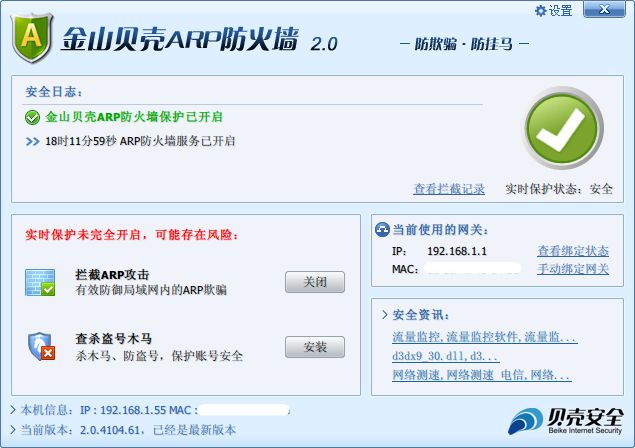Open the 查看绑定状态 link
Viewport: 635px width, 448px height.
pyautogui.click(x=573, y=251)
